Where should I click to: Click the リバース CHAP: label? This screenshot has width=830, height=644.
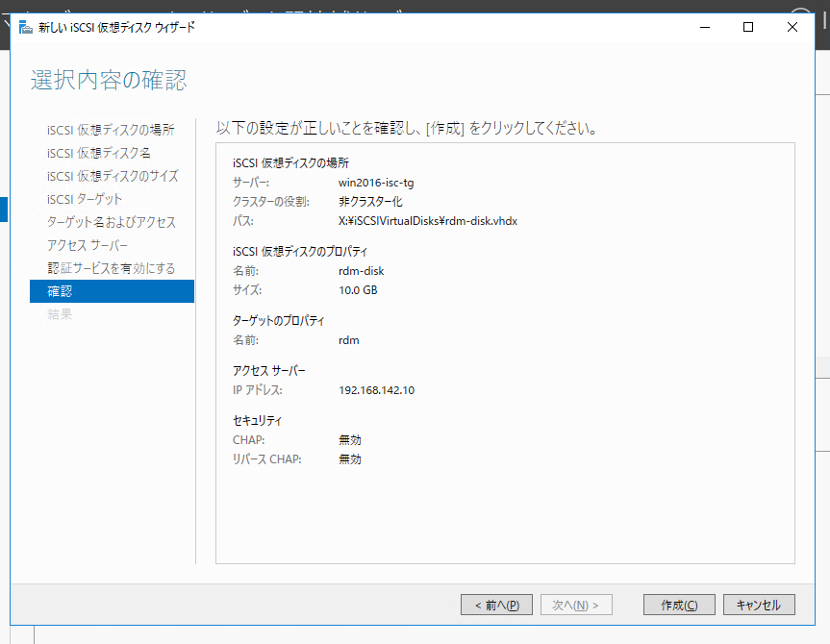(x=266, y=459)
